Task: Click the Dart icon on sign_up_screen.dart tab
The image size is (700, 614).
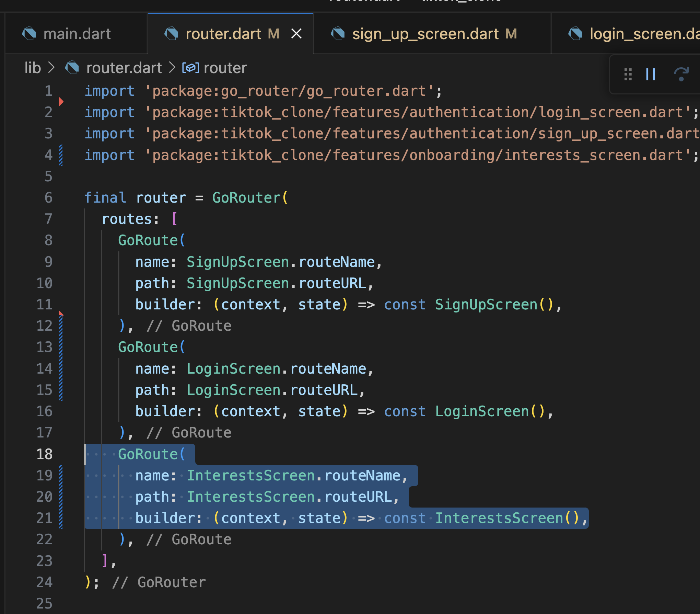Action: coord(338,34)
